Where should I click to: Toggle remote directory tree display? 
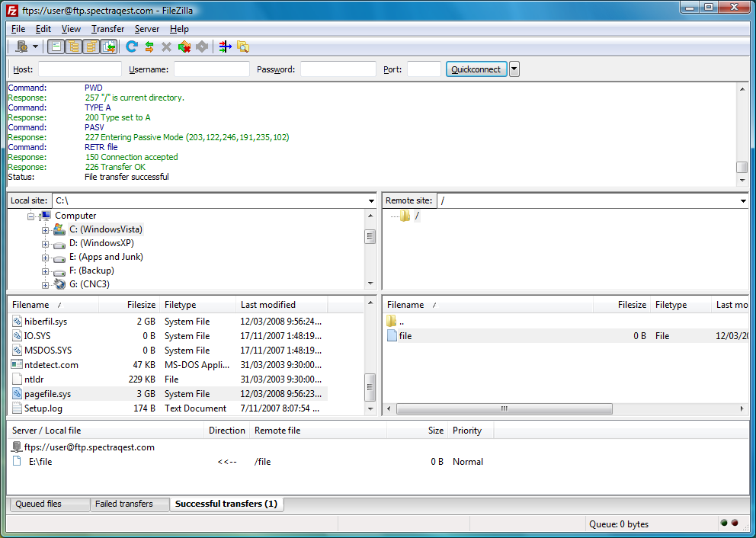(91, 47)
